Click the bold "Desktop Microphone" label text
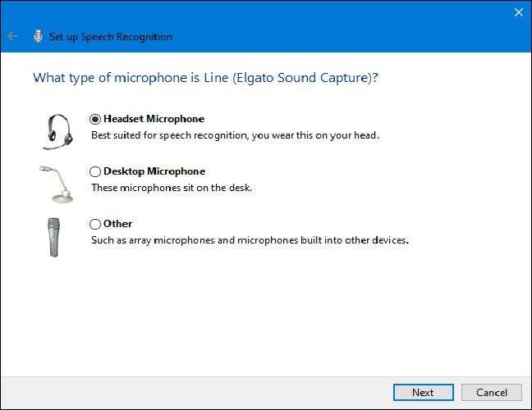 154,171
